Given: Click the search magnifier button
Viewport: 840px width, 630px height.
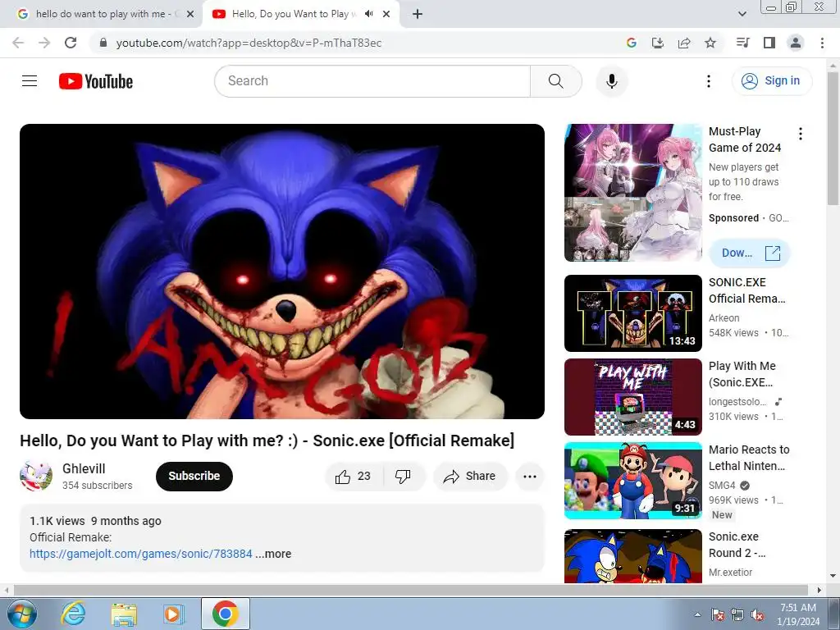Looking at the screenshot, I should 555,81.
